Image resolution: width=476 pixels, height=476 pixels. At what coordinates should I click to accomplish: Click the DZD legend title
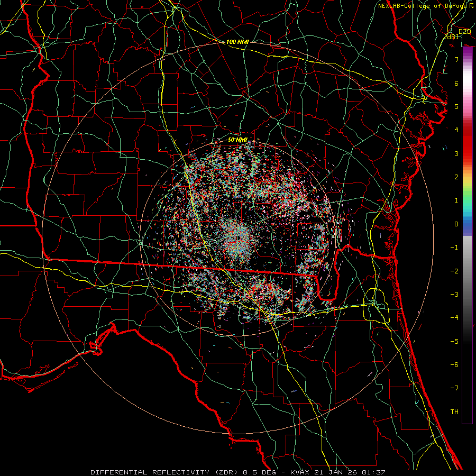464,31
